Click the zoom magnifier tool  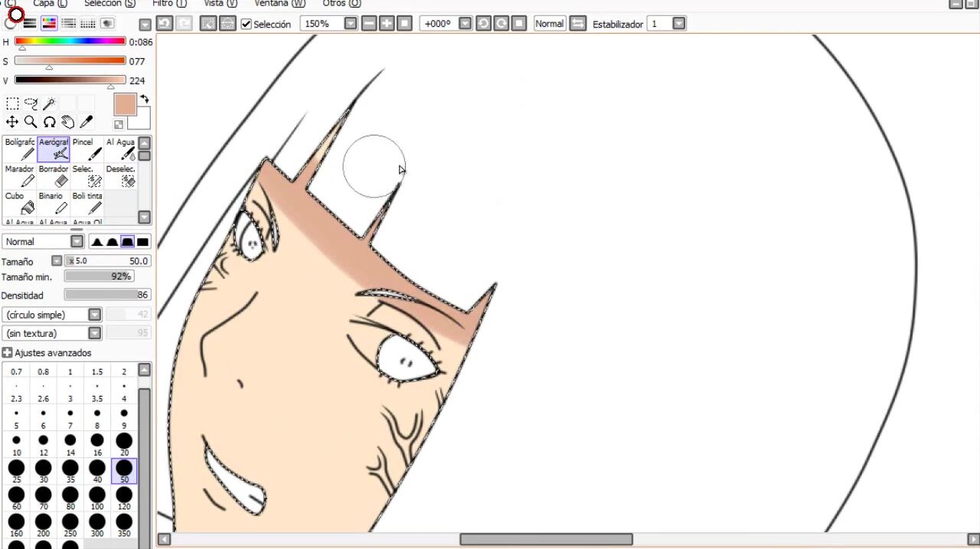point(31,122)
